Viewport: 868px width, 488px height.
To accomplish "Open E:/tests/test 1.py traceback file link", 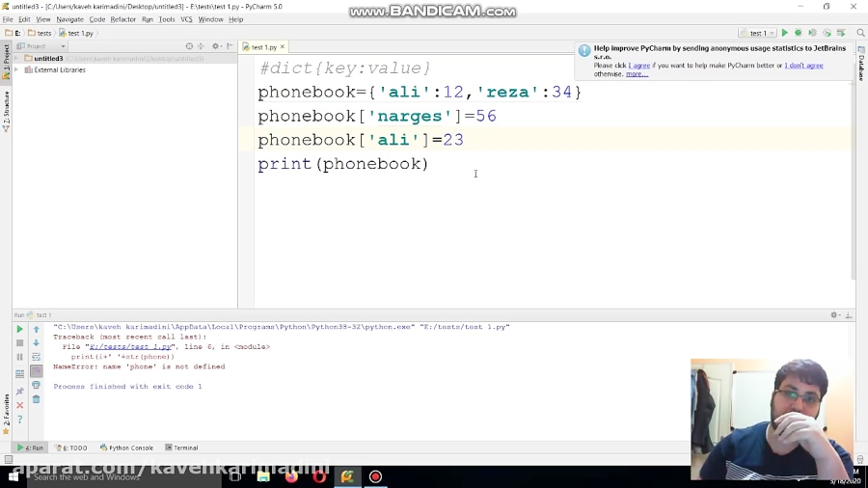I will [131, 346].
